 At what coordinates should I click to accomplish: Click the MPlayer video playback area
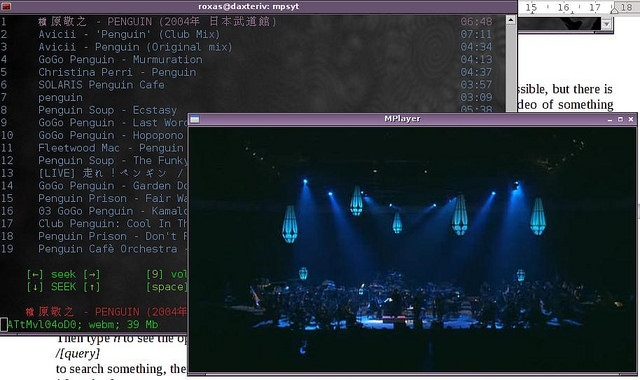click(x=412, y=250)
